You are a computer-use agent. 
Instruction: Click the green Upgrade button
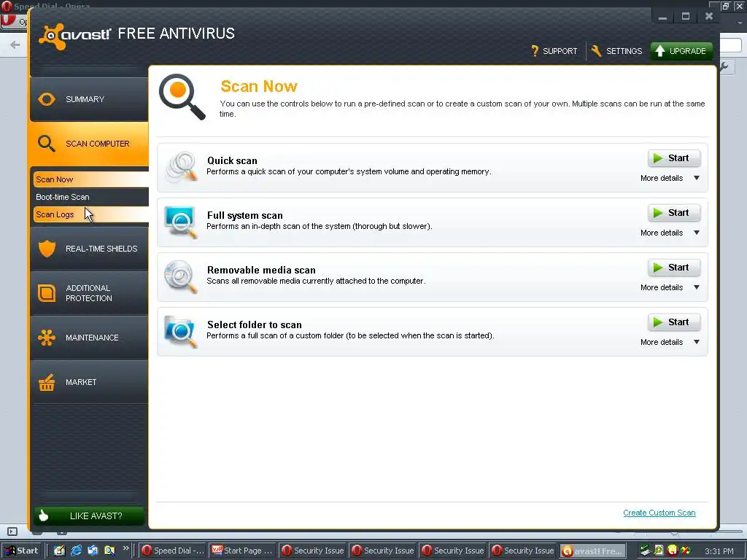click(681, 51)
